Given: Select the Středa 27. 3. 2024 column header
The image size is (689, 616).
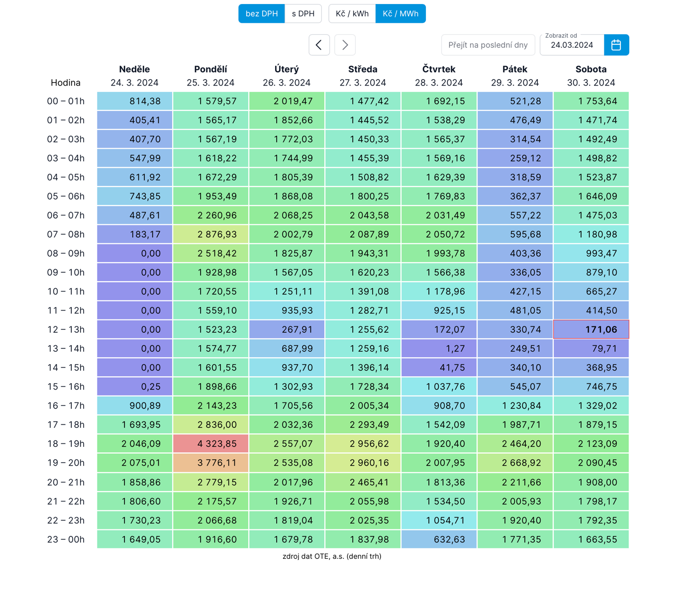Looking at the screenshot, I should (x=363, y=76).
